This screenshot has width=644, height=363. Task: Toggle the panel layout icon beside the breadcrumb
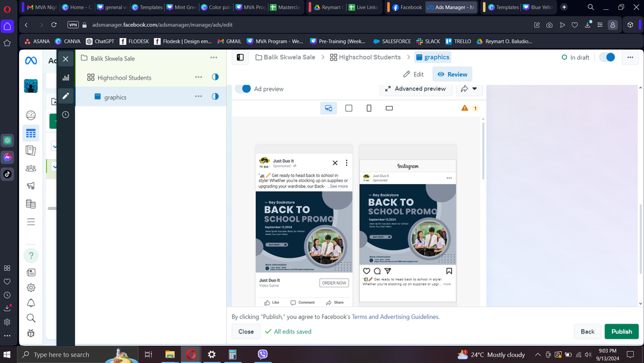240,57
